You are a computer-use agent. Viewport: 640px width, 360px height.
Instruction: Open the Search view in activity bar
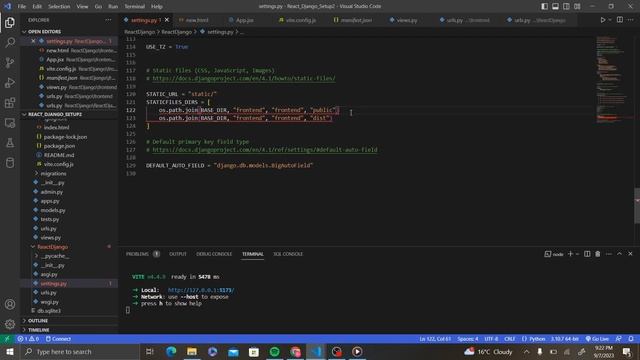pyautogui.click(x=10, y=42)
